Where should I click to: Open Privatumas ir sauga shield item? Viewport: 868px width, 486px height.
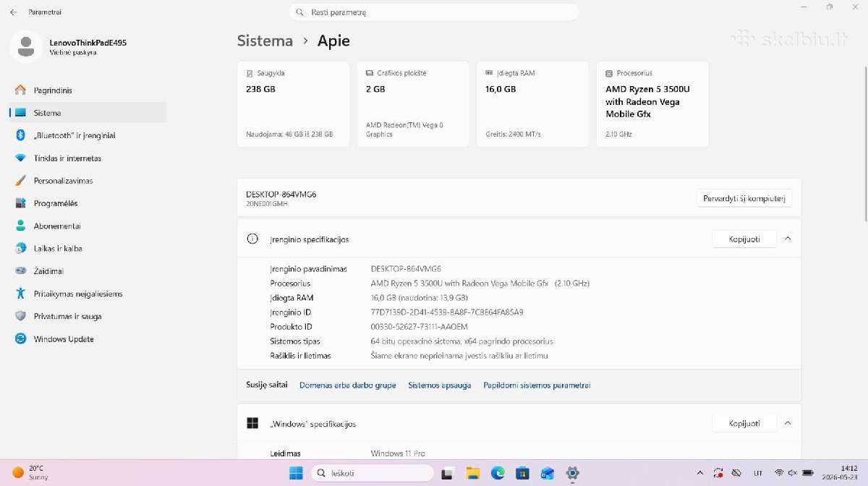coord(88,316)
